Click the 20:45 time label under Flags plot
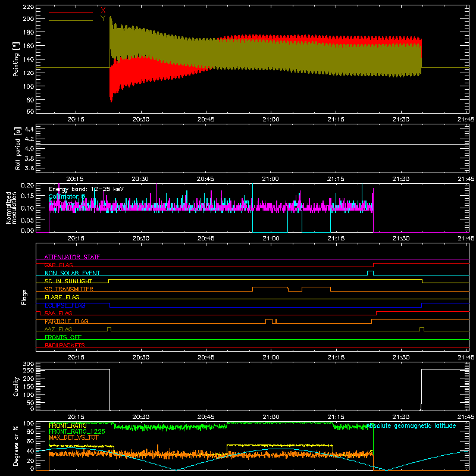This screenshot has width=476, height=476. click(x=206, y=358)
